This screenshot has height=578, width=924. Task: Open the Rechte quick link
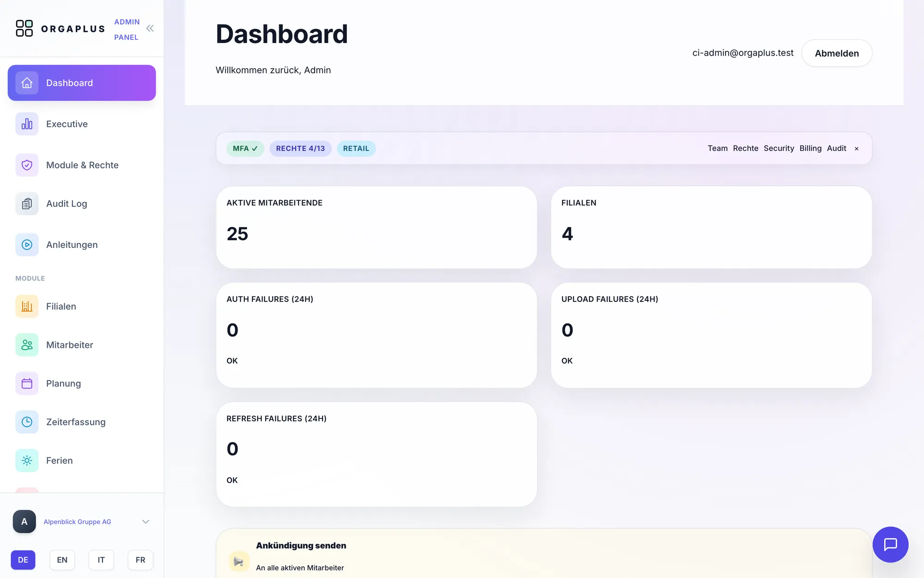746,148
